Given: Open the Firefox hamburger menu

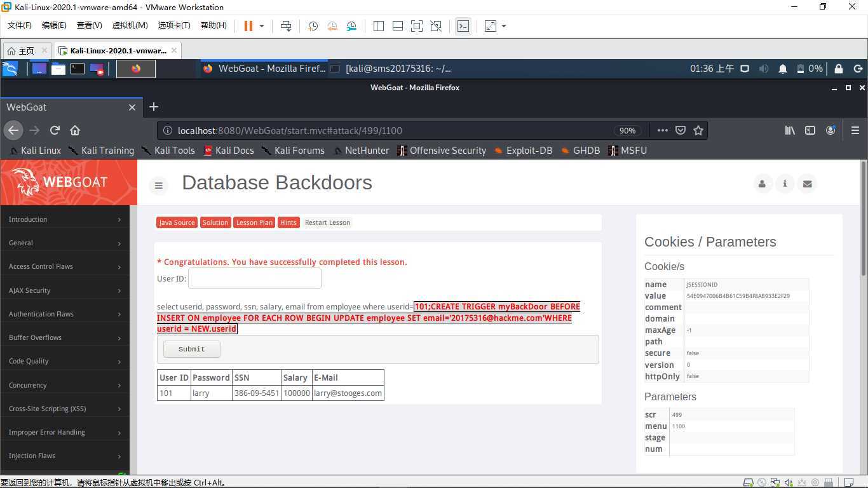Looking at the screenshot, I should pyautogui.click(x=855, y=130).
